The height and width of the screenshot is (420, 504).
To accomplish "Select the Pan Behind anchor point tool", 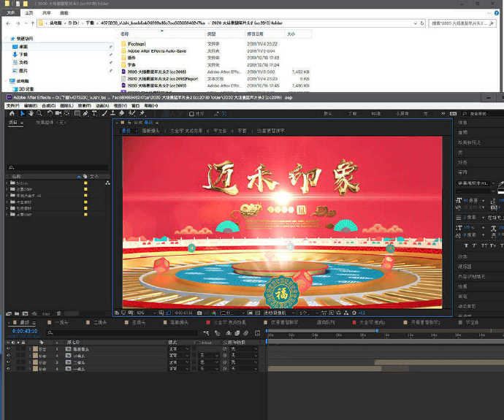I will [67, 113].
